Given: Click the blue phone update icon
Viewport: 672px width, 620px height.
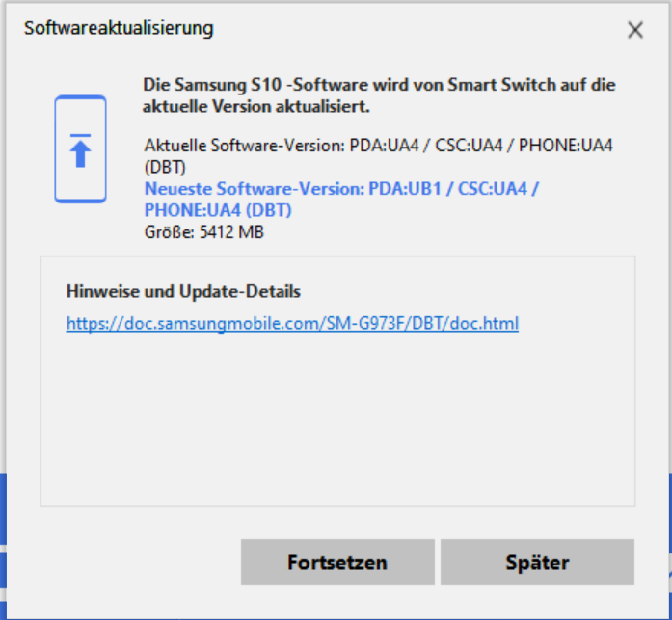Looking at the screenshot, I should click(81, 149).
